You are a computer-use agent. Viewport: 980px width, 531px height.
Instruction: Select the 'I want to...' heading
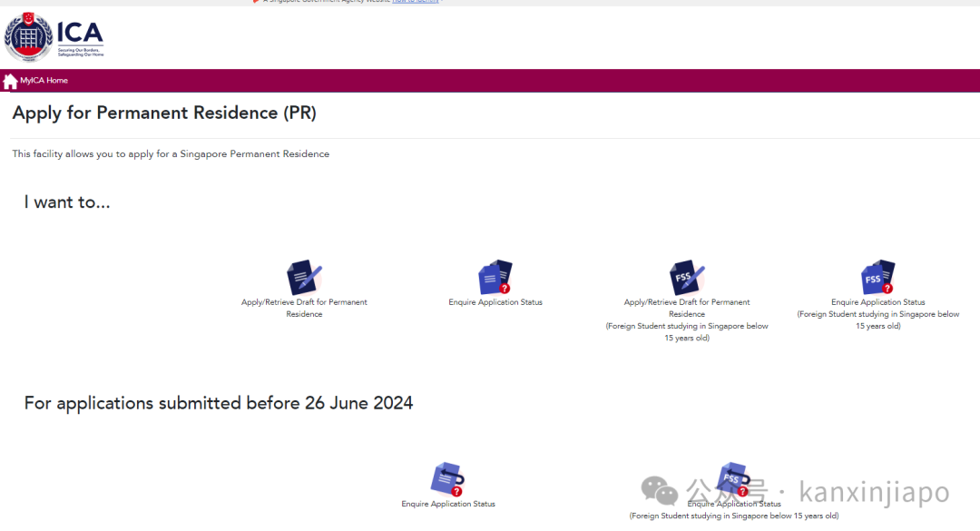coord(67,202)
